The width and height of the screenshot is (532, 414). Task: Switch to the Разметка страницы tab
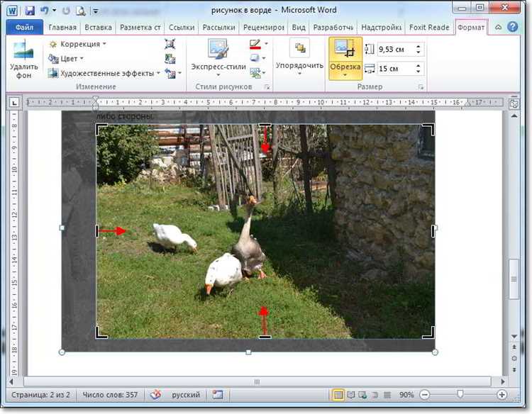pyautogui.click(x=140, y=28)
